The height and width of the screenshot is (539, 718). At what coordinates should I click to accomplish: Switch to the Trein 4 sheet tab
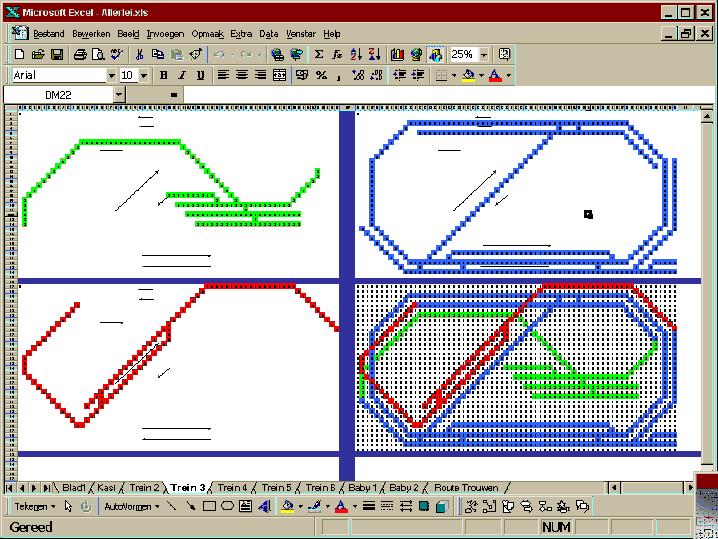232,488
